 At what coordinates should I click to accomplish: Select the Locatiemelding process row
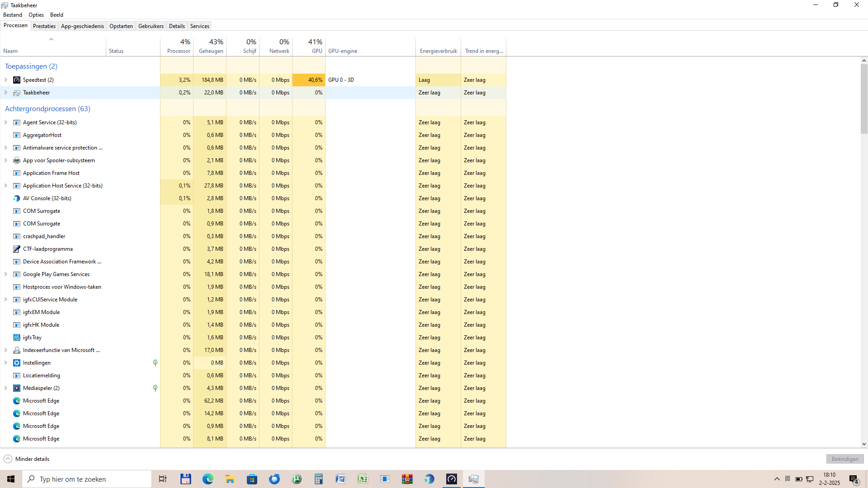(253, 375)
